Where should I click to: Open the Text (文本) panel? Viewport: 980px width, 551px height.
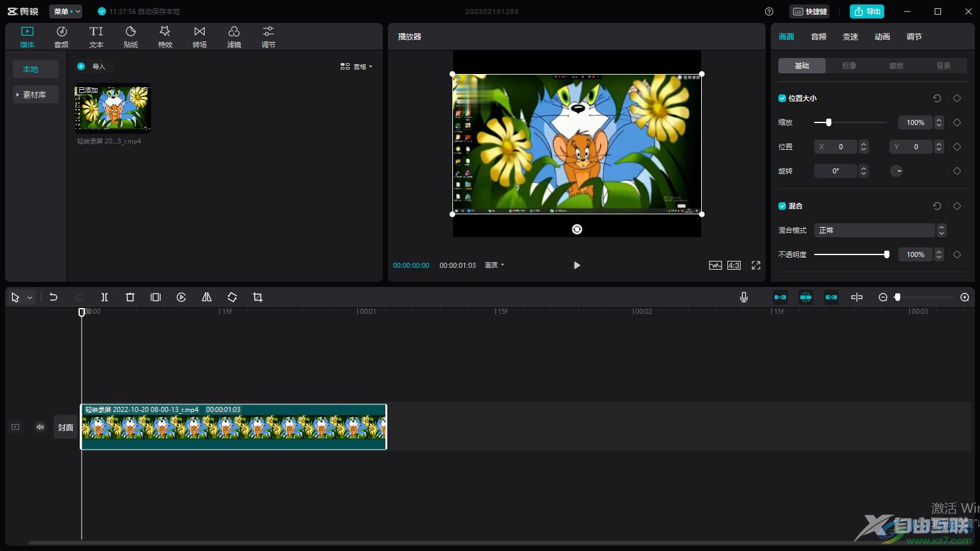[96, 37]
